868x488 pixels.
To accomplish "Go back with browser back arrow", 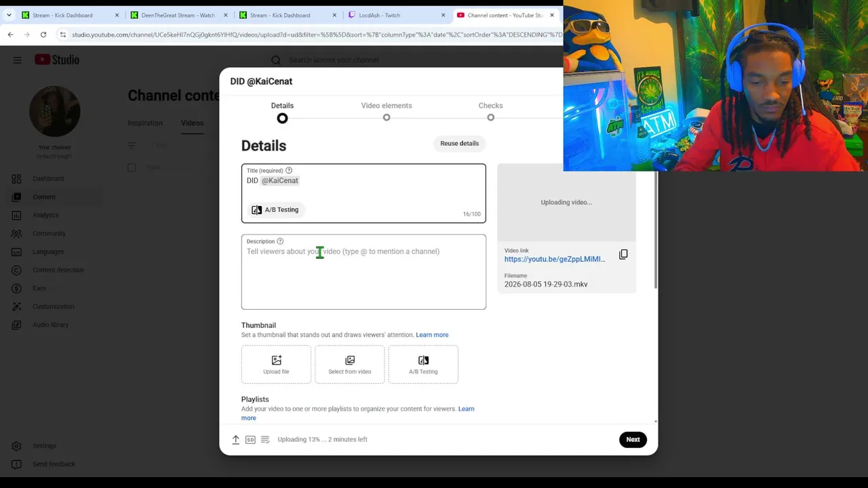I will click(10, 35).
